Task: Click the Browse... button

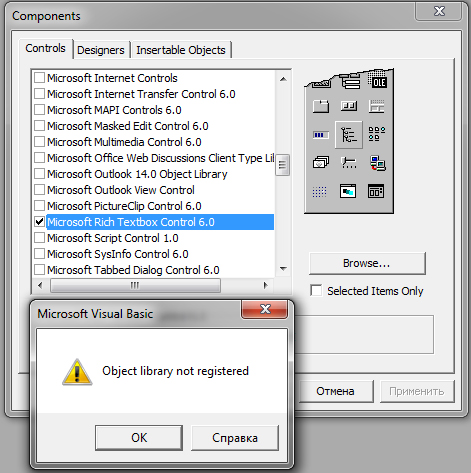Action: (367, 263)
